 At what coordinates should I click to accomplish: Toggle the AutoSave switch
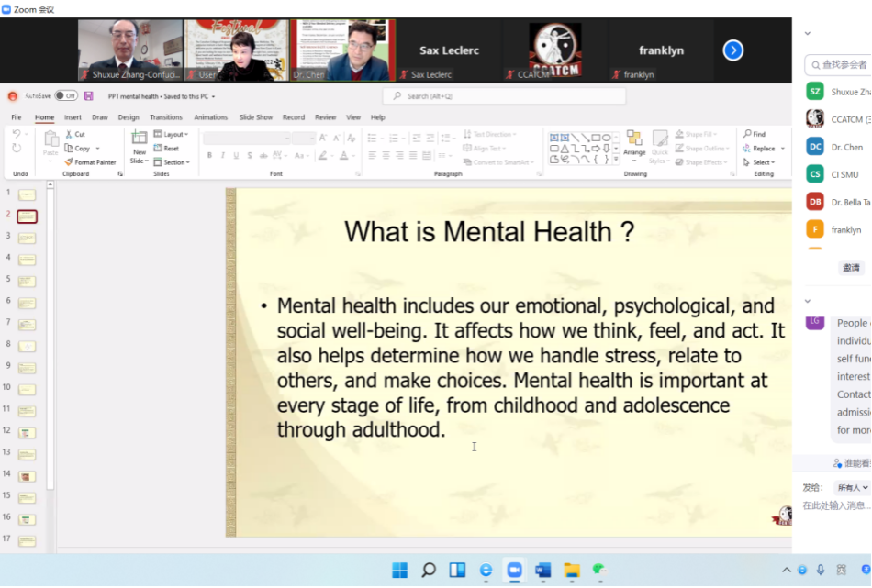pyautogui.click(x=66, y=96)
